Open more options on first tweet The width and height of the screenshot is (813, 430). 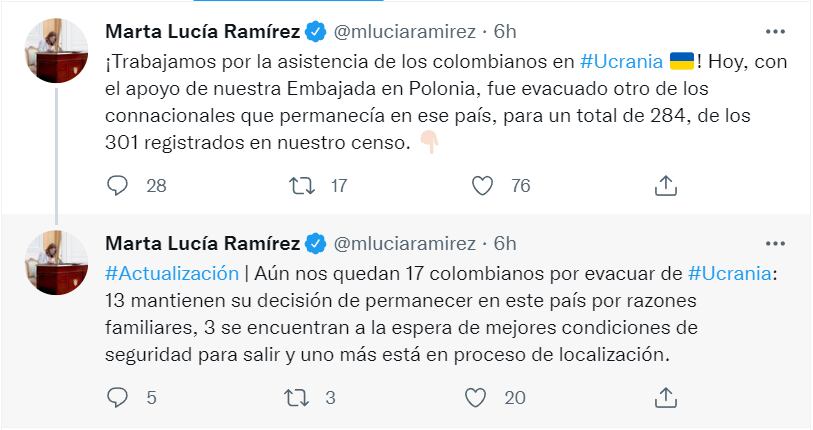click(x=775, y=31)
